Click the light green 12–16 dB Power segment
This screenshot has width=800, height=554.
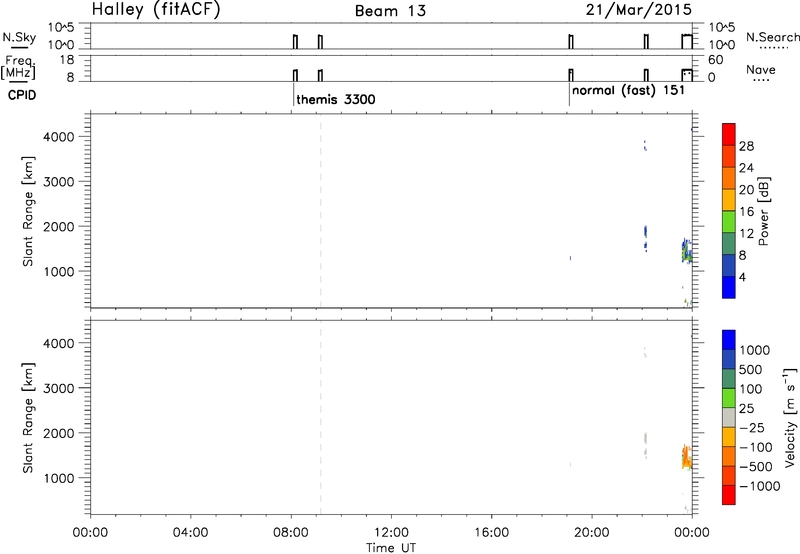point(729,221)
